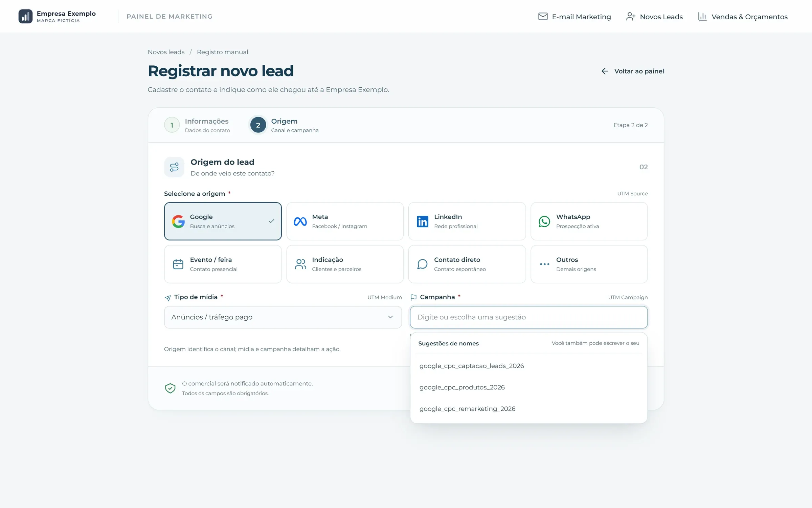812x508 pixels.
Task: Click the Empresa Exemplo bar-chart logo
Action: [x=25, y=16]
